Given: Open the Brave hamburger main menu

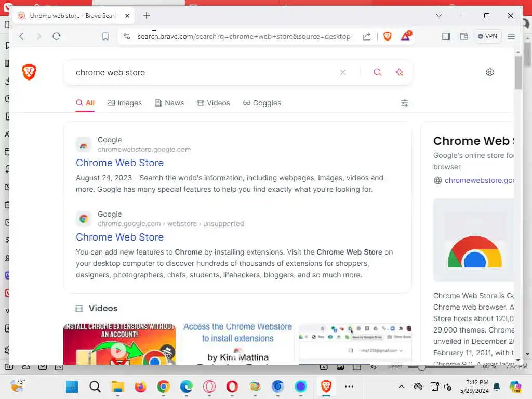Looking at the screenshot, I should click(x=511, y=36).
